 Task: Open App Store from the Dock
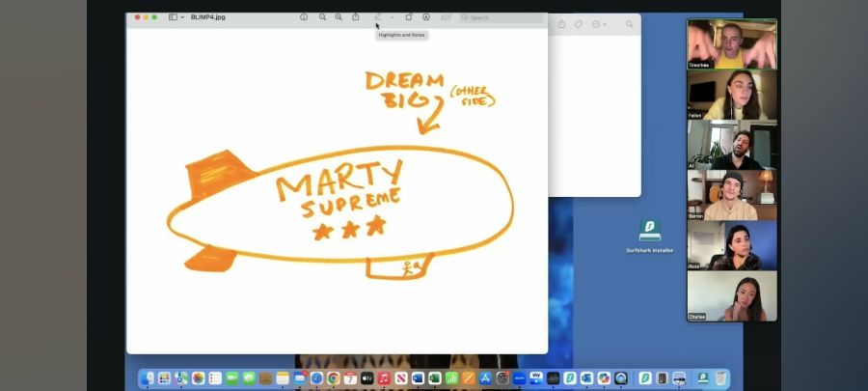coord(485,378)
